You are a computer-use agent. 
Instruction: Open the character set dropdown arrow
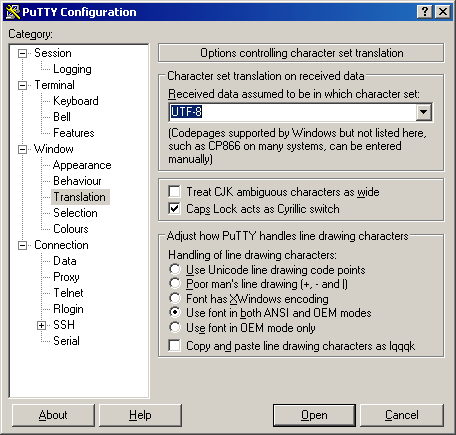coord(423,112)
